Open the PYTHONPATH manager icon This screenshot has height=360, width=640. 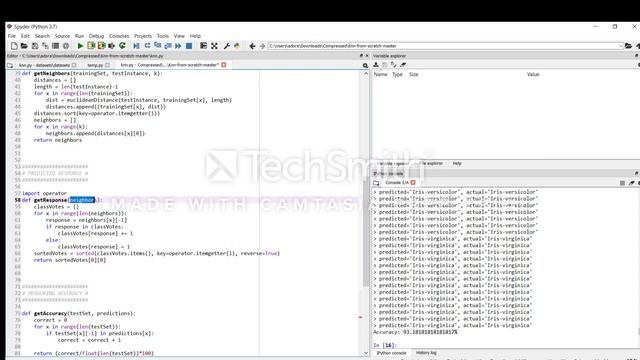point(237,46)
